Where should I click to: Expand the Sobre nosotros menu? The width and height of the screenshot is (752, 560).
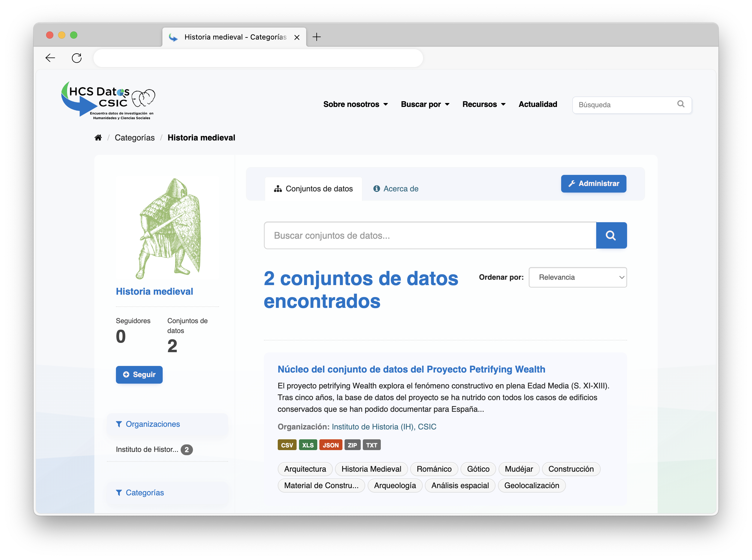click(x=355, y=105)
